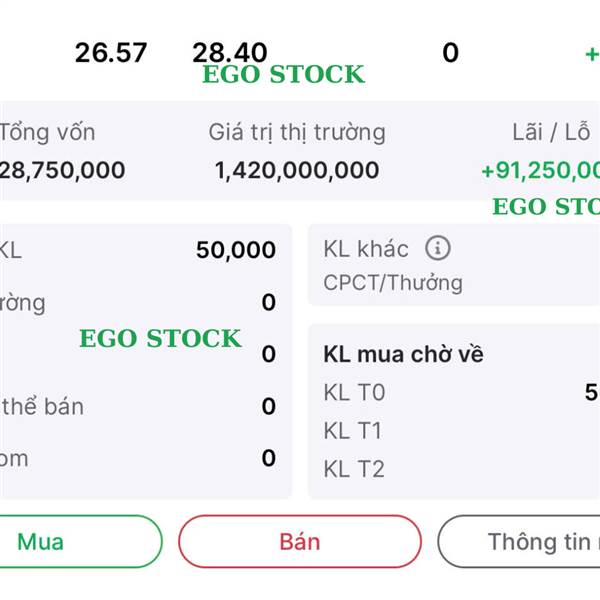600x600 pixels.
Task: Click the thể bán quantity row
Action: pos(138,406)
